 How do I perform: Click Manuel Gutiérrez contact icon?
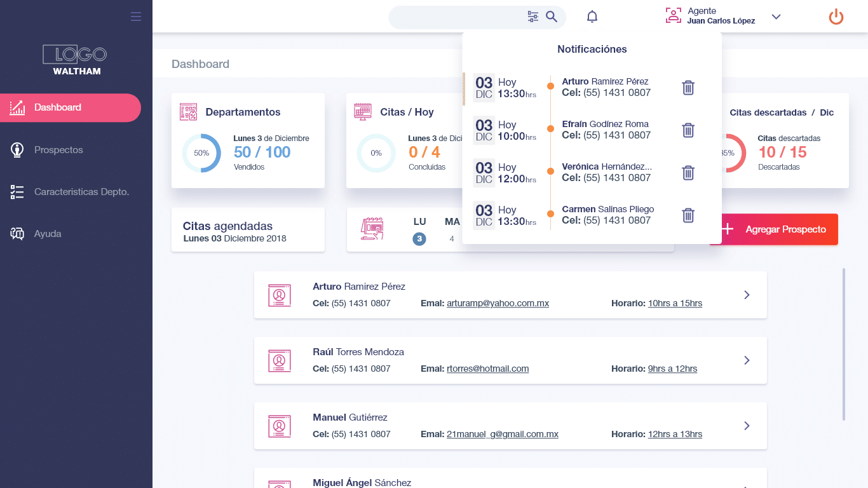[279, 426]
